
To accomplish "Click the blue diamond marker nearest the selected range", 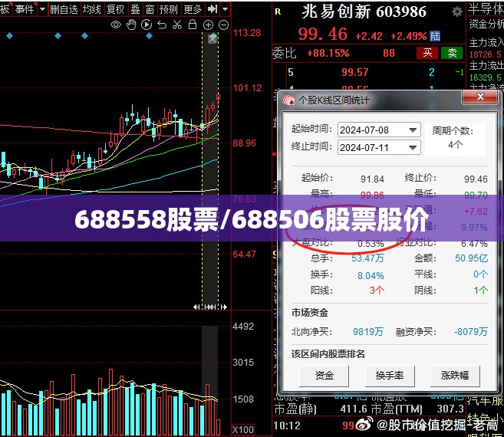I will (x=149, y=36).
